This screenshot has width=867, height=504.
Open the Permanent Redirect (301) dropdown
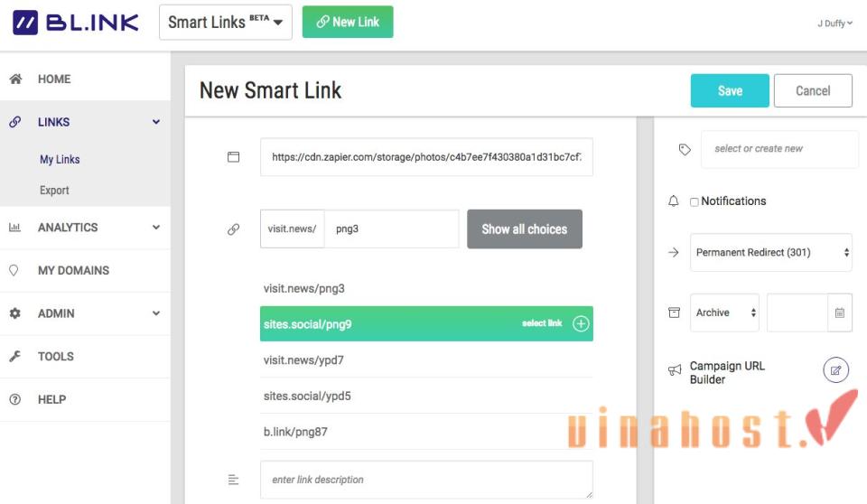click(770, 253)
